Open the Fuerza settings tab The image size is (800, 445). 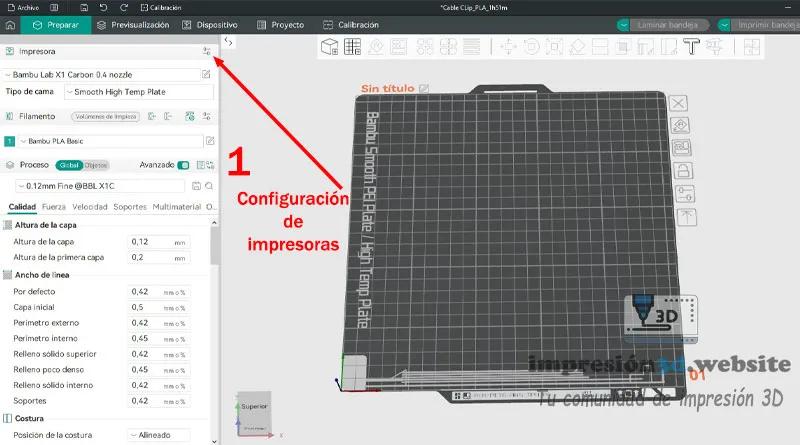[54, 207]
